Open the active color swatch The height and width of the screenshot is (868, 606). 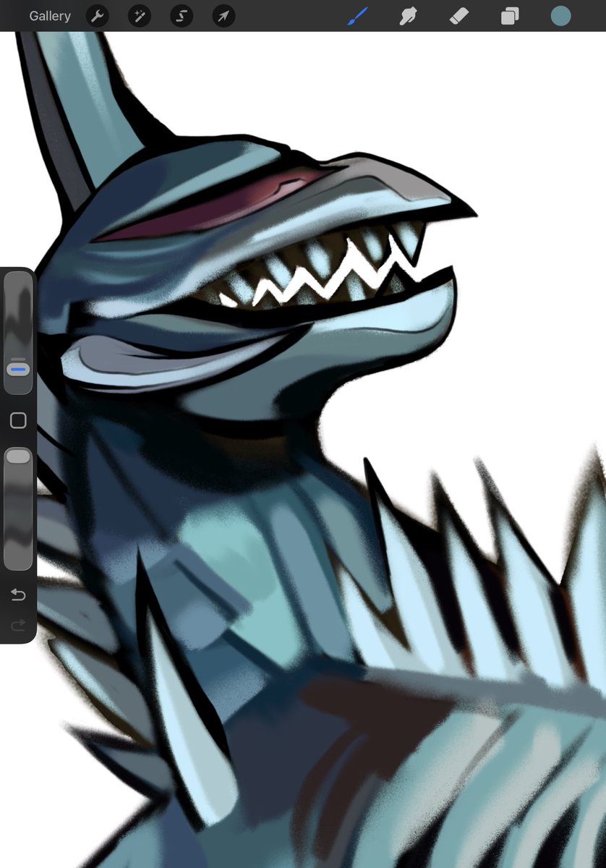560,16
